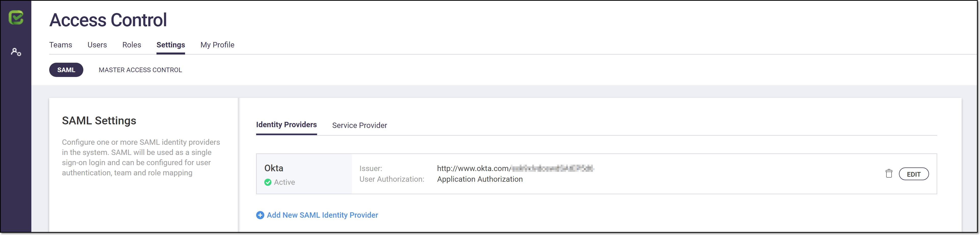Click the Okta issuer URL value
Screen dimensions: 980x235
[x=516, y=168]
